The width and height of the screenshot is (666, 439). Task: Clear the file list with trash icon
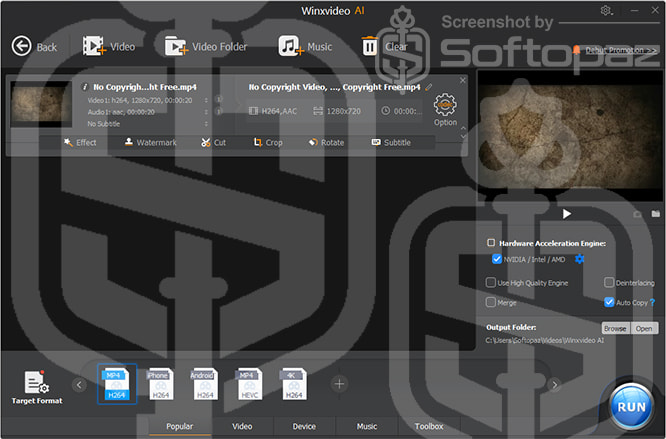384,46
